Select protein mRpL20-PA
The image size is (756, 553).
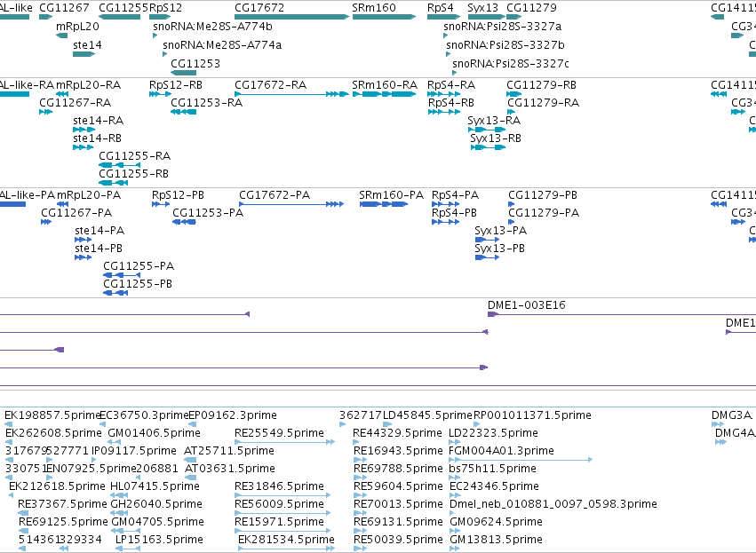89,195
